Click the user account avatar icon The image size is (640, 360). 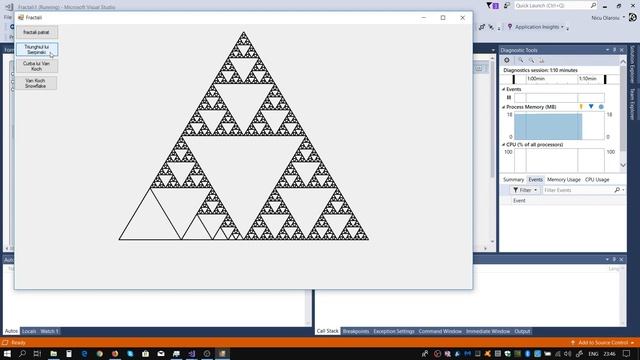(x=633, y=18)
